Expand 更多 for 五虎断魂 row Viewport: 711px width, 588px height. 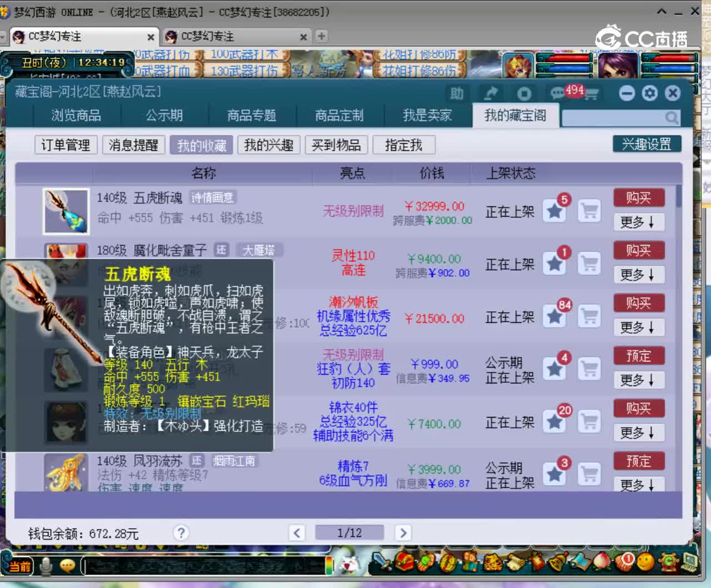click(638, 222)
